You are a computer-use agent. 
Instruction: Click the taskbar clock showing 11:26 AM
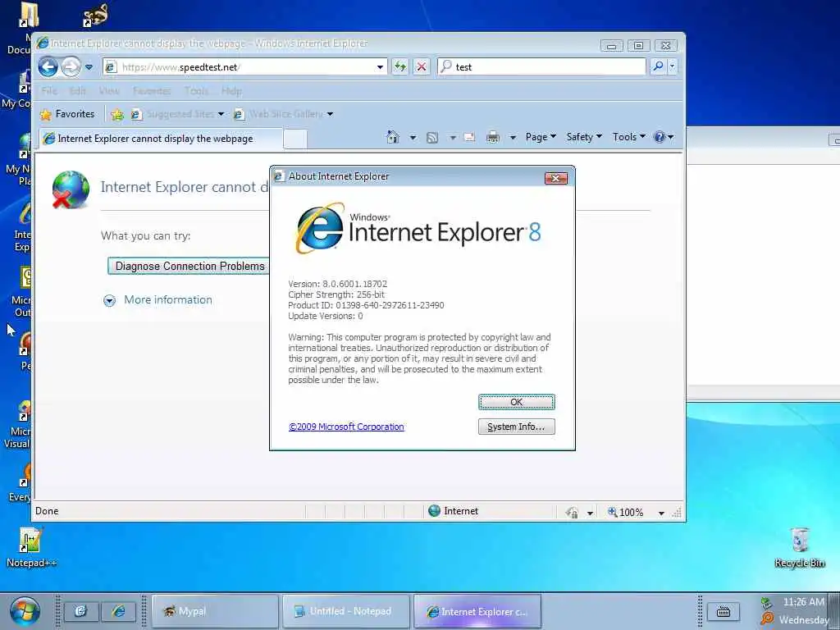point(804,602)
